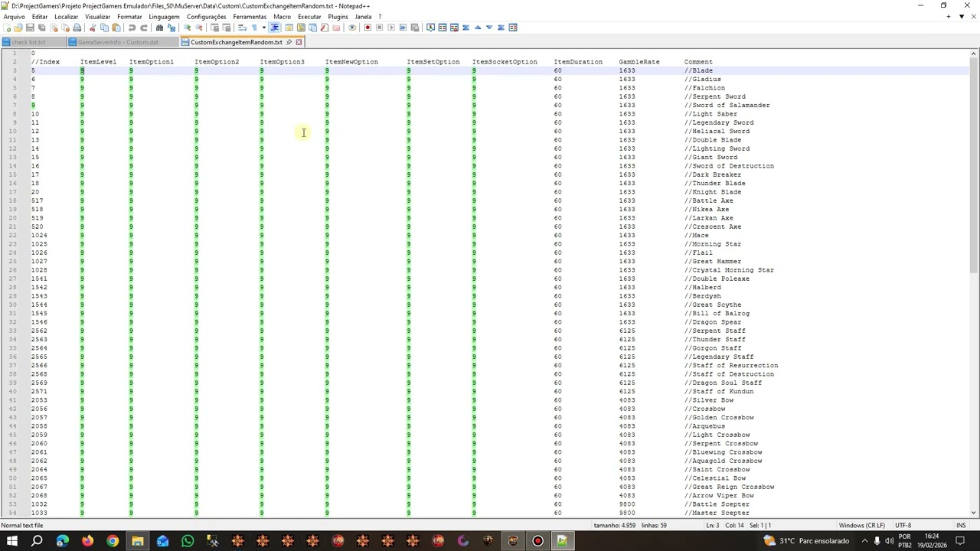Open WhatsApp from the taskbar
Viewport: 980px width, 551px height.
pyautogui.click(x=188, y=542)
